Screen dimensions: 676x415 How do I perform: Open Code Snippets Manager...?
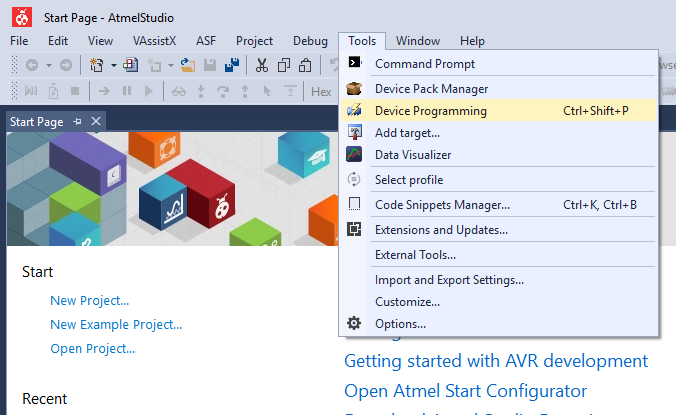click(x=499, y=205)
